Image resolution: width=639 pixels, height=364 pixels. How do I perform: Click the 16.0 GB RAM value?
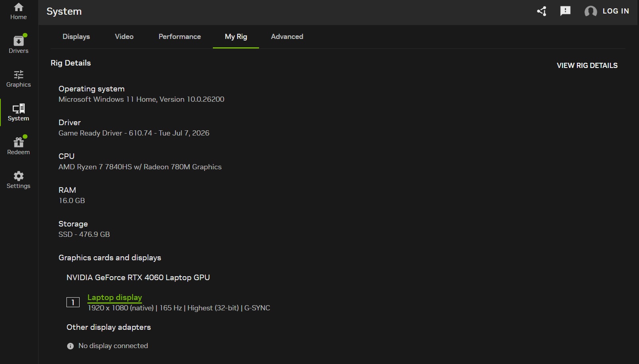(x=72, y=201)
